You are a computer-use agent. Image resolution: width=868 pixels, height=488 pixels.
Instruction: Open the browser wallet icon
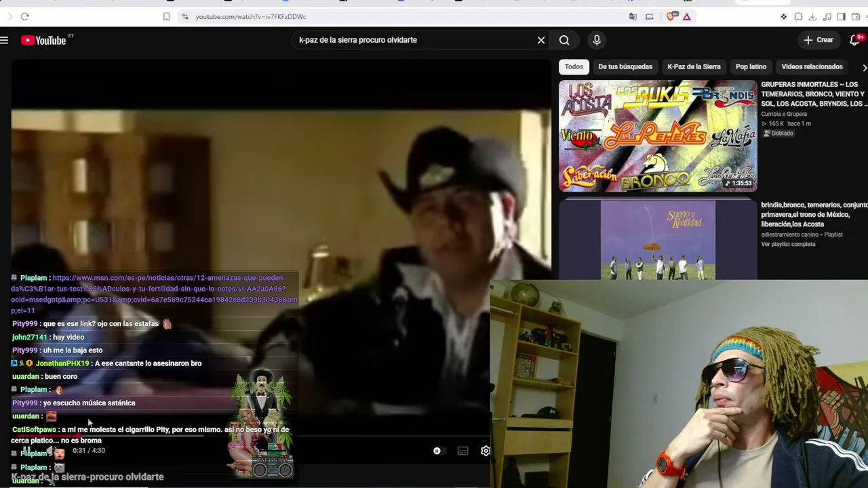click(856, 16)
